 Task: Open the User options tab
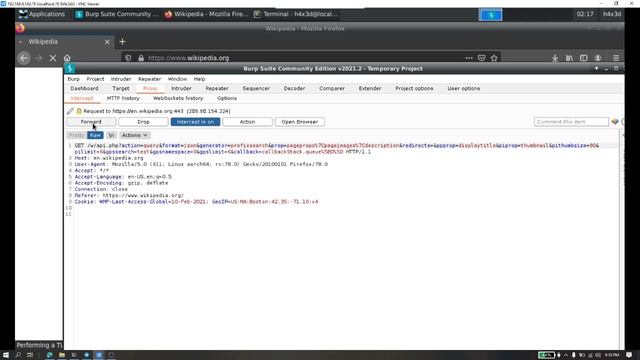tap(464, 88)
